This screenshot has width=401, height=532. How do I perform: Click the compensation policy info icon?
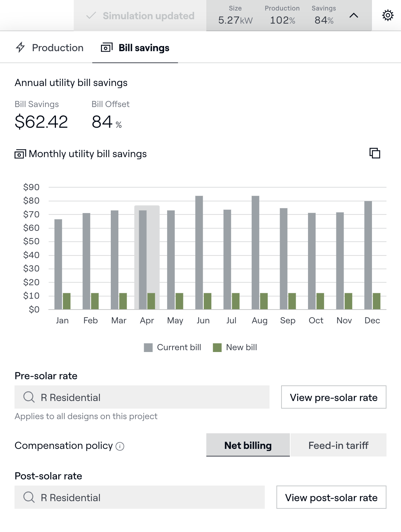click(x=120, y=446)
